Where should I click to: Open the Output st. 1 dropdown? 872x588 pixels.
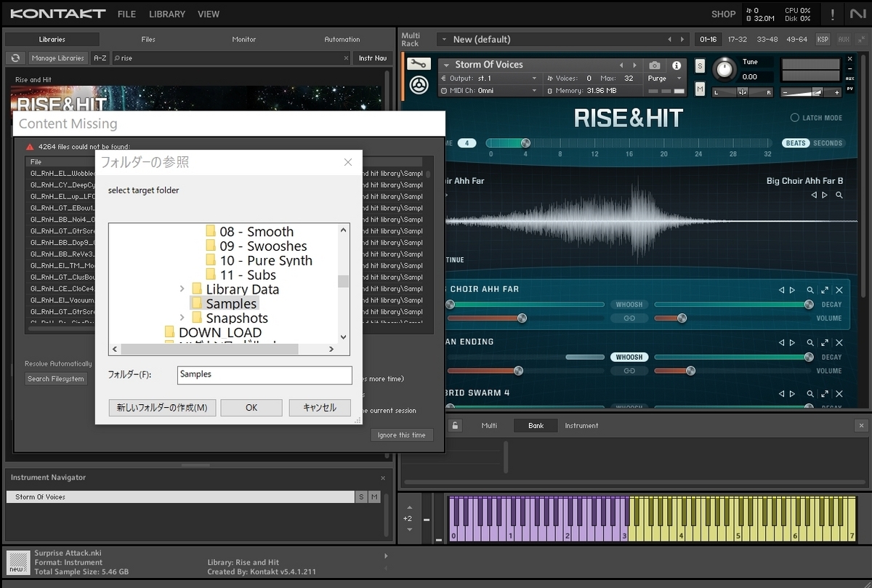490,78
